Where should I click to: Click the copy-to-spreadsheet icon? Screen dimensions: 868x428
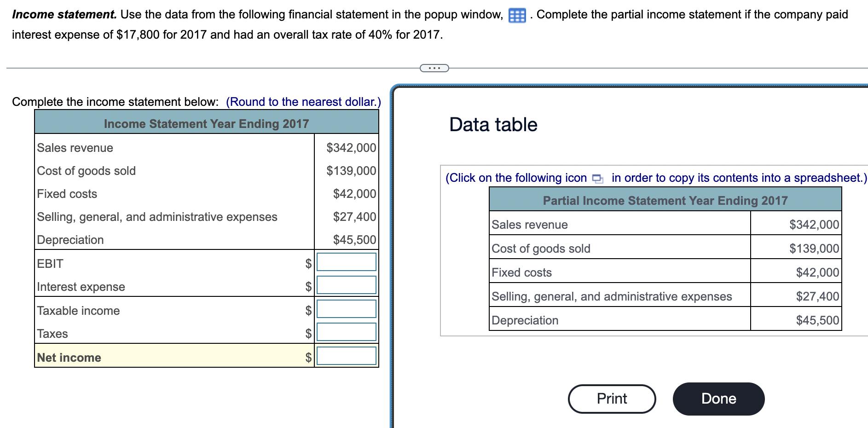coord(597,179)
